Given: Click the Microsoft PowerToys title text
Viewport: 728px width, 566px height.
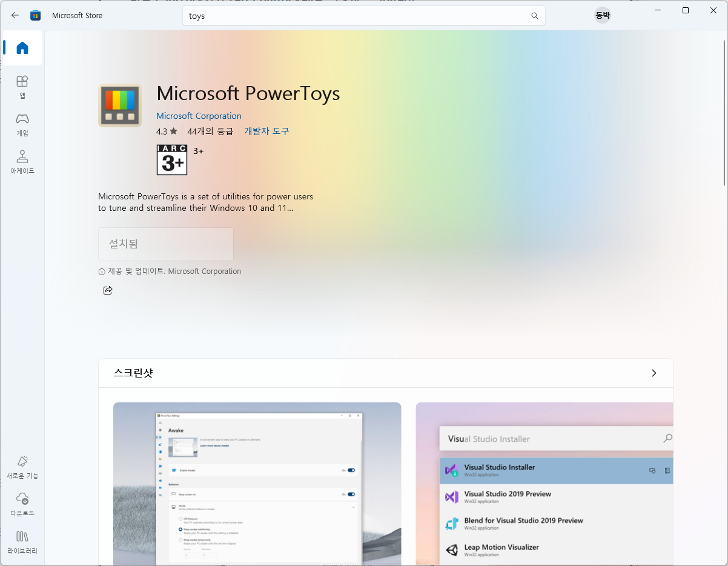Looking at the screenshot, I should coord(248,93).
